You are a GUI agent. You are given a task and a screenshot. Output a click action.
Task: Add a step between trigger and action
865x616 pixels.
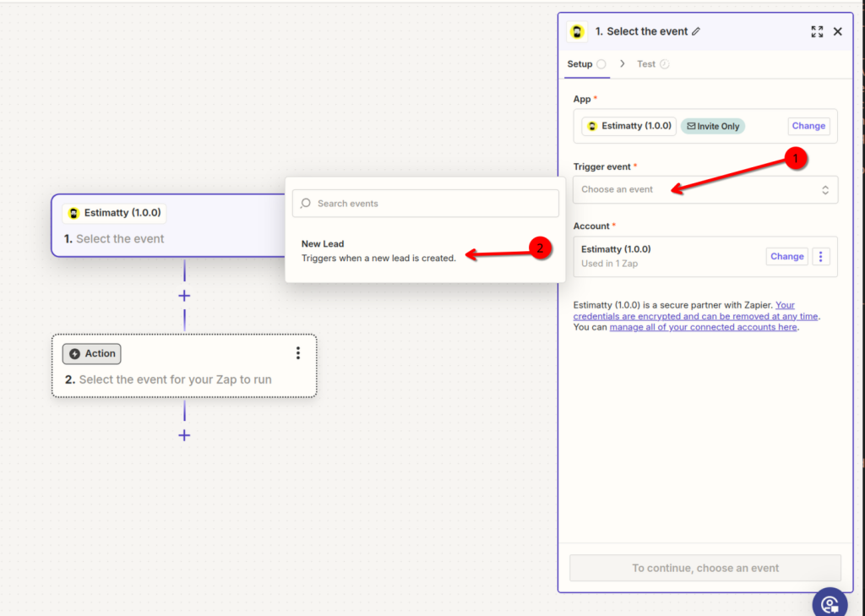pos(184,296)
